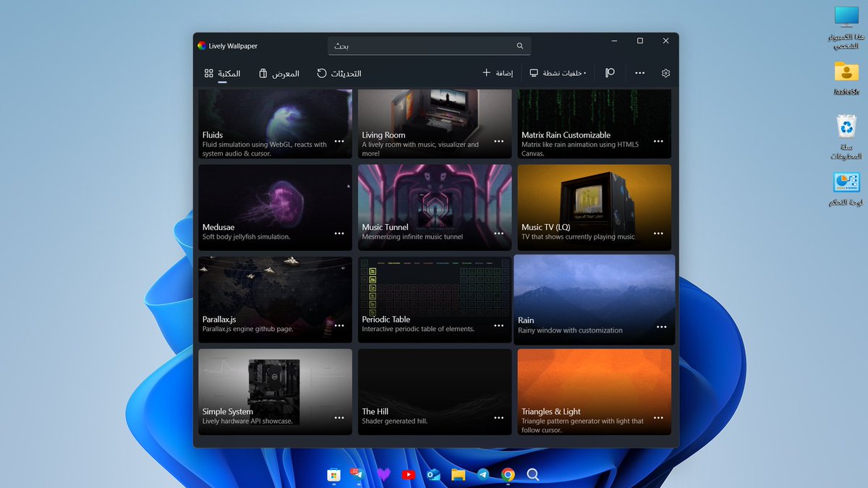Viewport: 868px width, 488px height.
Task: Select Matrix Rain Customizable wallpaper
Action: pos(594,124)
